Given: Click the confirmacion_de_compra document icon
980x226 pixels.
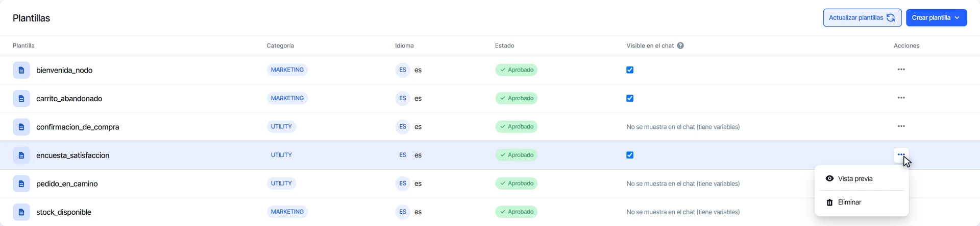Looking at the screenshot, I should pos(21,127).
